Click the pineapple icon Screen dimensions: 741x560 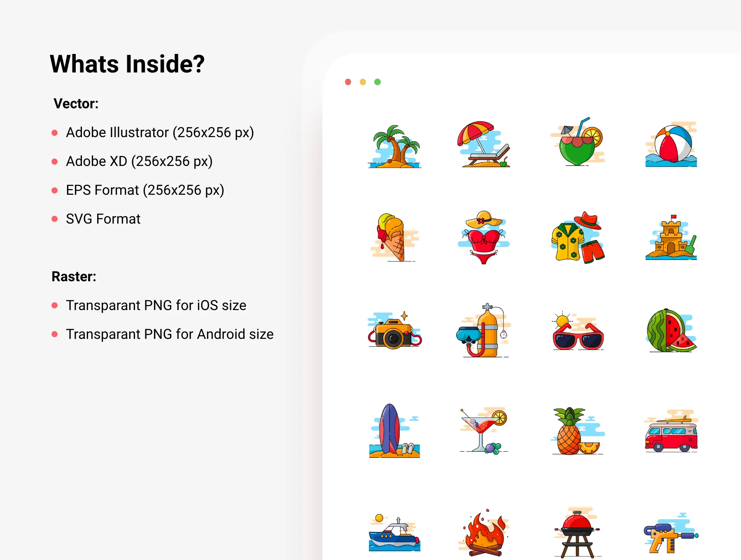(x=578, y=431)
